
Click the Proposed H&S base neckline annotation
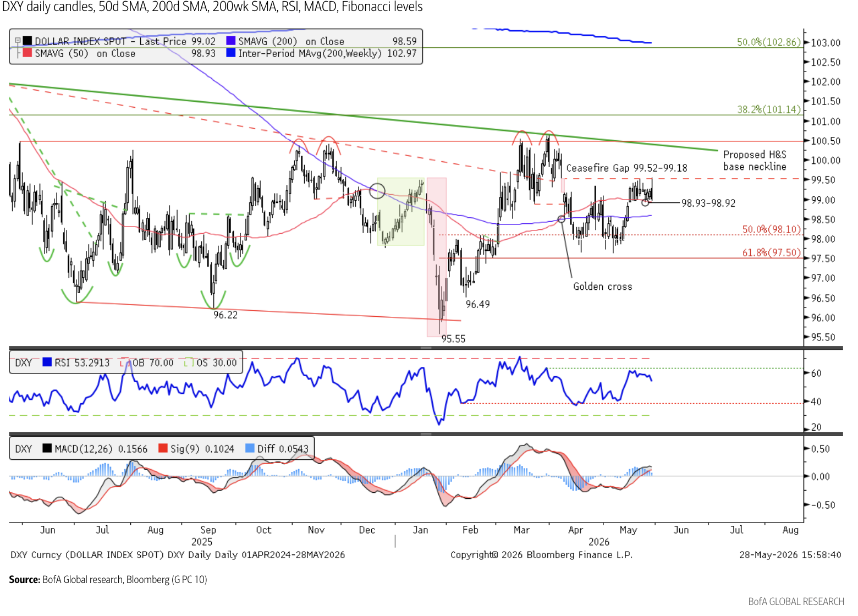point(755,161)
